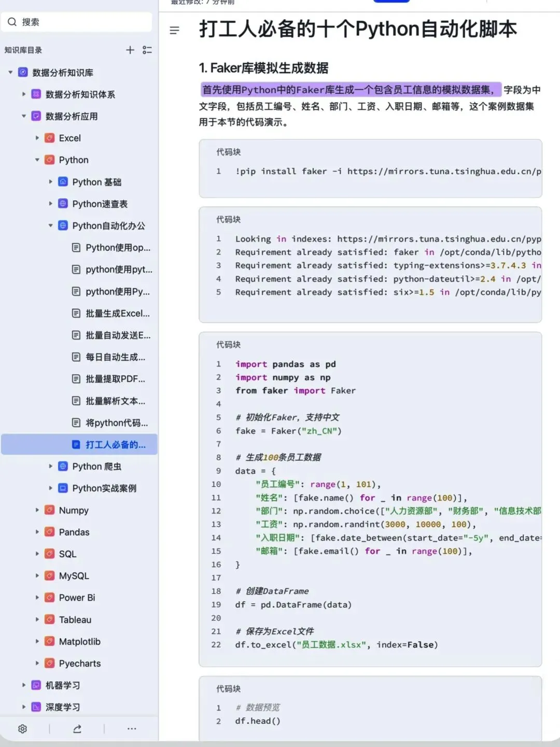Expand the Python 爬虫 arrow

tap(51, 466)
